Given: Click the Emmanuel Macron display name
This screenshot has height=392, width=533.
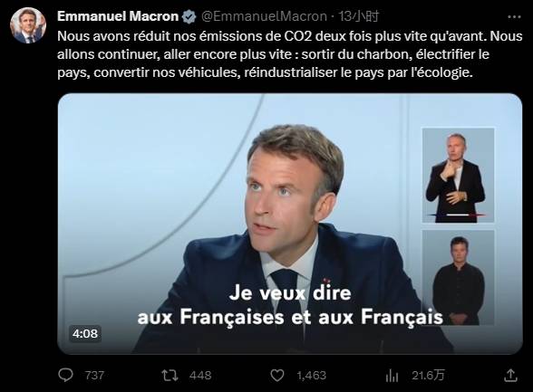Looking at the screenshot, I should point(118,16).
